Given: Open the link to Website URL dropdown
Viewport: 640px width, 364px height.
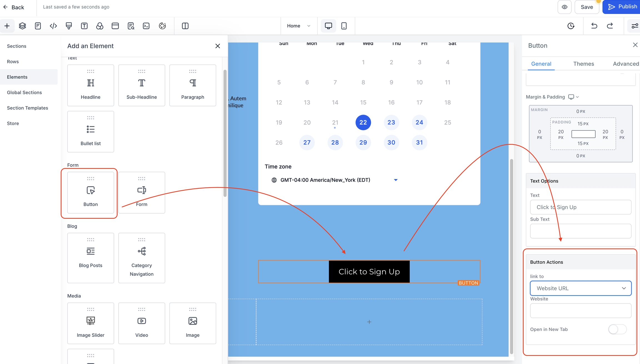Looking at the screenshot, I should click(581, 288).
